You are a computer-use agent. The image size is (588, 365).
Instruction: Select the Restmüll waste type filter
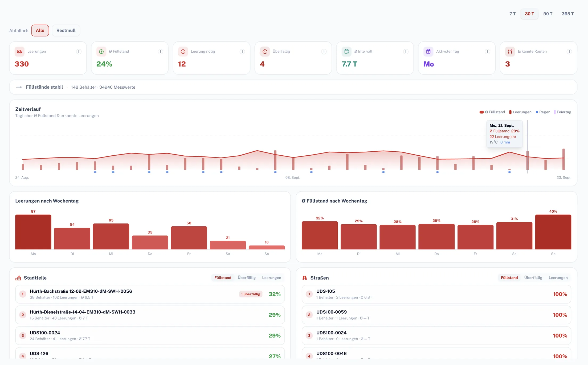[x=66, y=31]
